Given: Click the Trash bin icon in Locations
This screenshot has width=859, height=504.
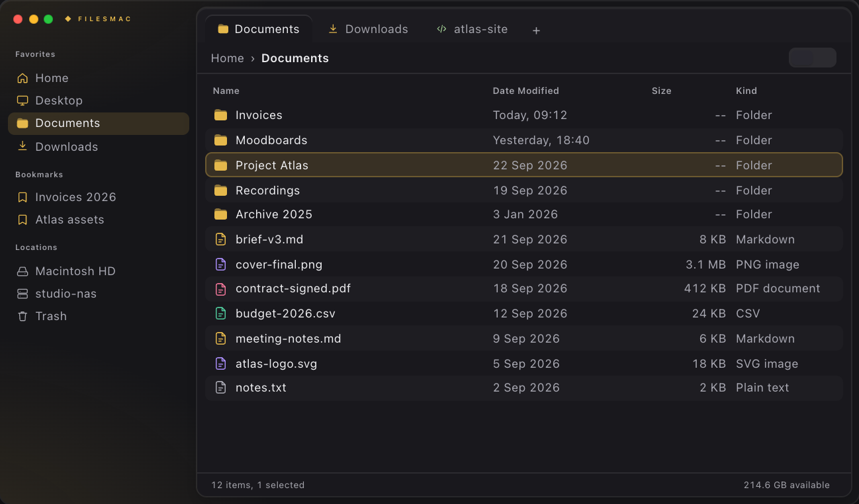Looking at the screenshot, I should pos(23,316).
